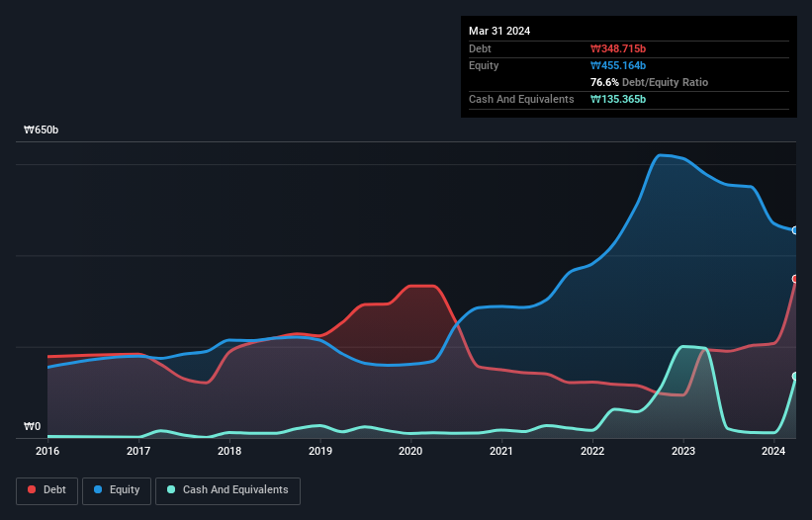Image resolution: width=812 pixels, height=520 pixels.
Task: Click the ₩455.164b equity value
Action: coord(618,65)
